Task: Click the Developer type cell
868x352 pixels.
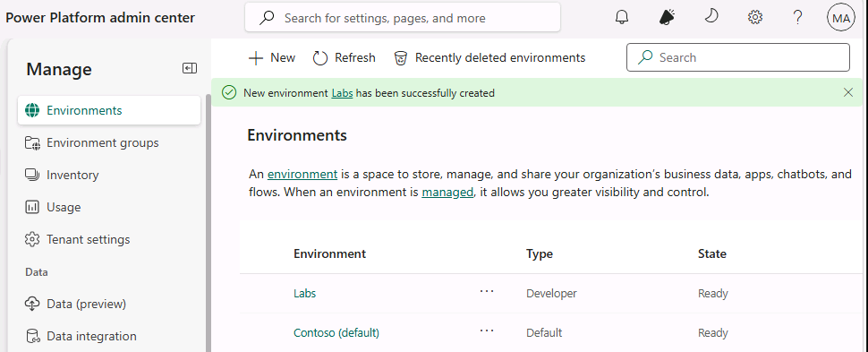Action: [551, 293]
